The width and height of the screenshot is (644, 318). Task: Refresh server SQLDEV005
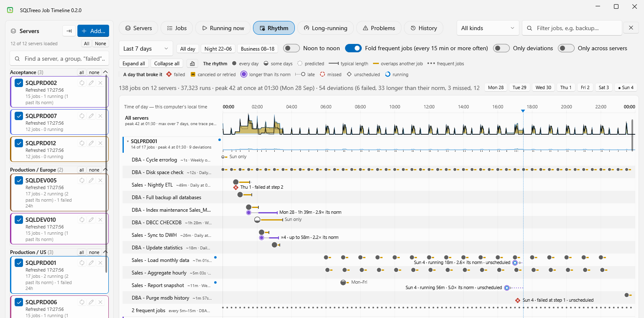[x=82, y=180]
